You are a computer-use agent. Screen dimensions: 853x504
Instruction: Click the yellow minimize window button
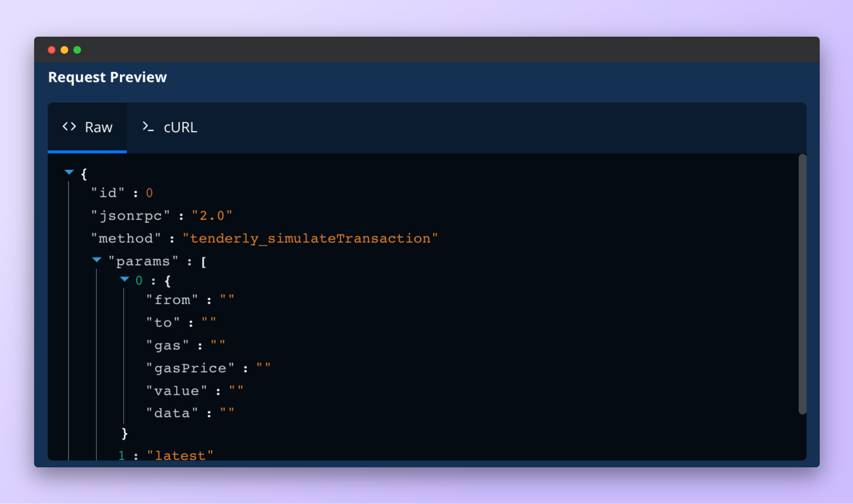coord(64,50)
